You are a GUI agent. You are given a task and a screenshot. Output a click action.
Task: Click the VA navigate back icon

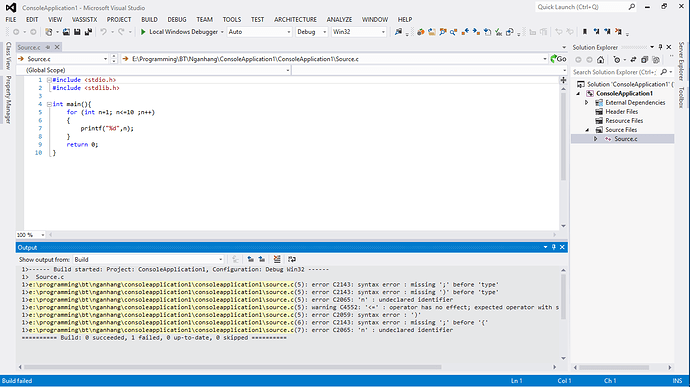tap(465, 32)
